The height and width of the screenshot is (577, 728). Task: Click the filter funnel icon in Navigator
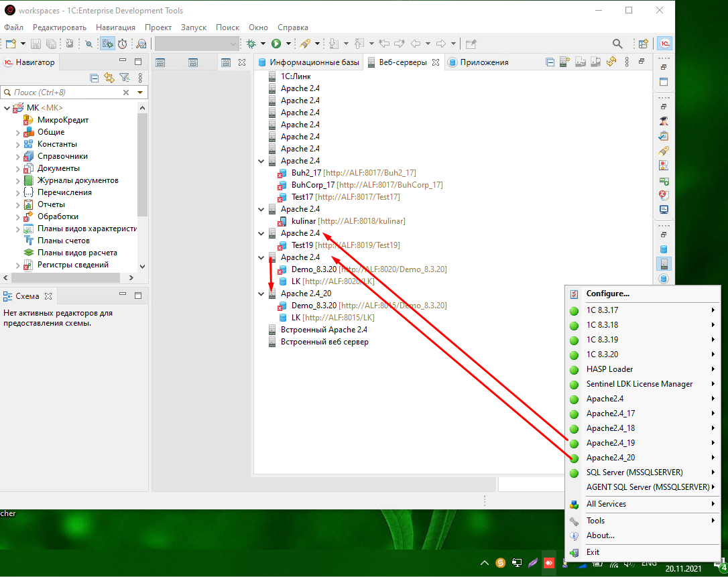pyautogui.click(x=124, y=78)
